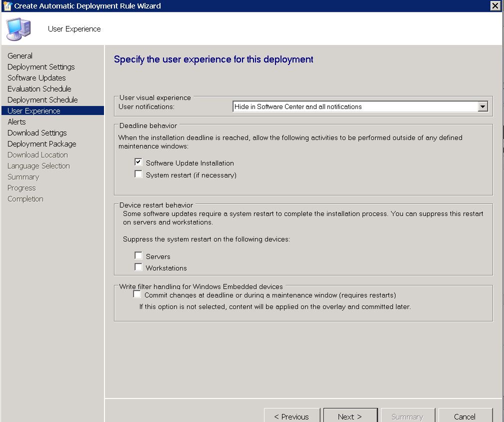Open the User notifications dropdown arrow

click(x=482, y=106)
